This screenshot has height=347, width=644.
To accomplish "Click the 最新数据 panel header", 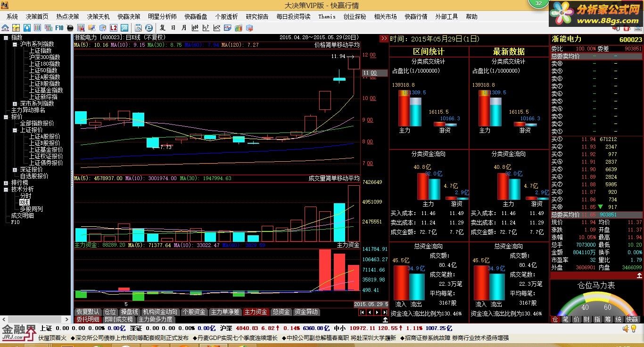I will point(509,51).
